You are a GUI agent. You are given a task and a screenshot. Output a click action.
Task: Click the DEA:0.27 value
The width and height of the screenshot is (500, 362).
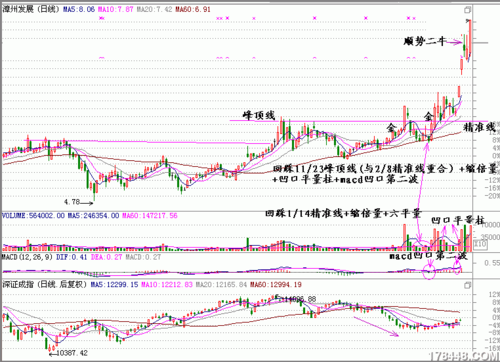coord(106,257)
